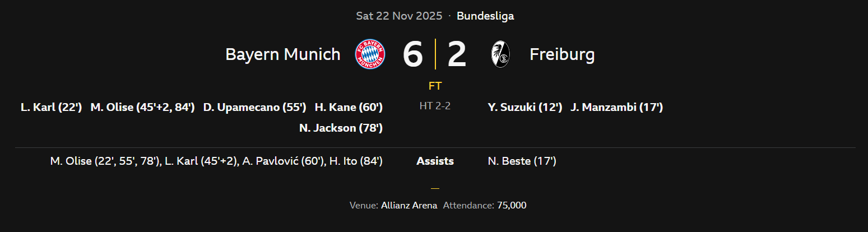Click the Allianz Arena venue name
Screen dimensions: 868x232
(x=409, y=205)
